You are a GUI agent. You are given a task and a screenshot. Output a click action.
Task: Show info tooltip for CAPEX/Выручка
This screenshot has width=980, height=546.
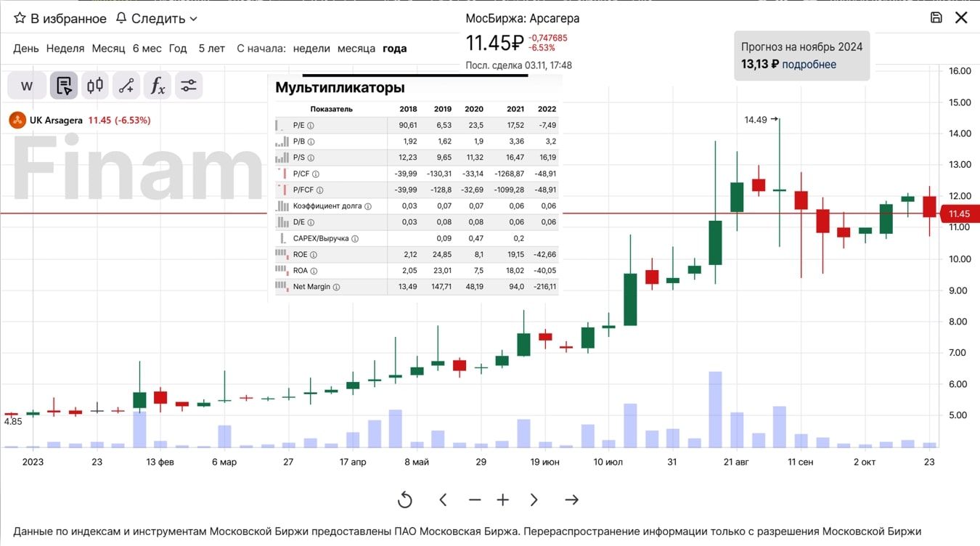pyautogui.click(x=355, y=238)
